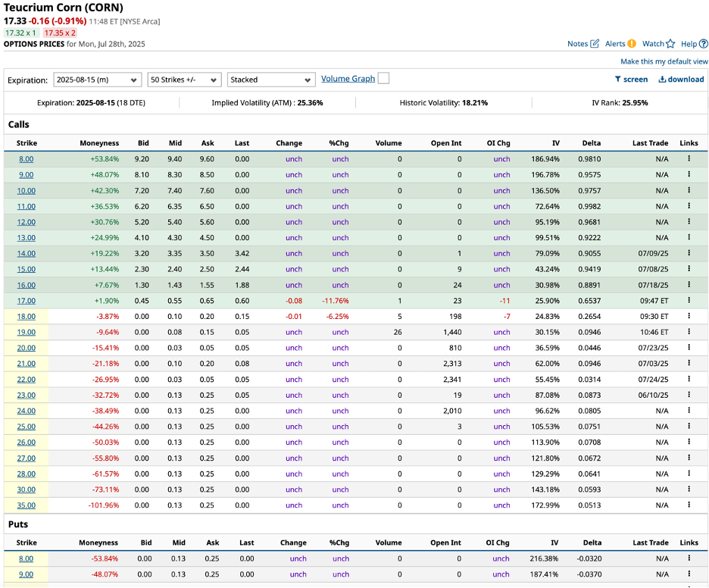Open the Links menu for the 9.00 put strike

[688, 574]
